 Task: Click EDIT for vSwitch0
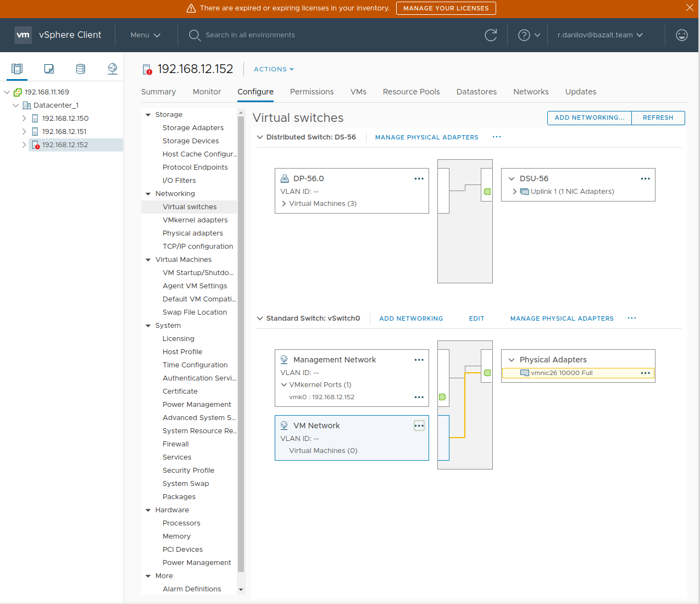tap(476, 318)
